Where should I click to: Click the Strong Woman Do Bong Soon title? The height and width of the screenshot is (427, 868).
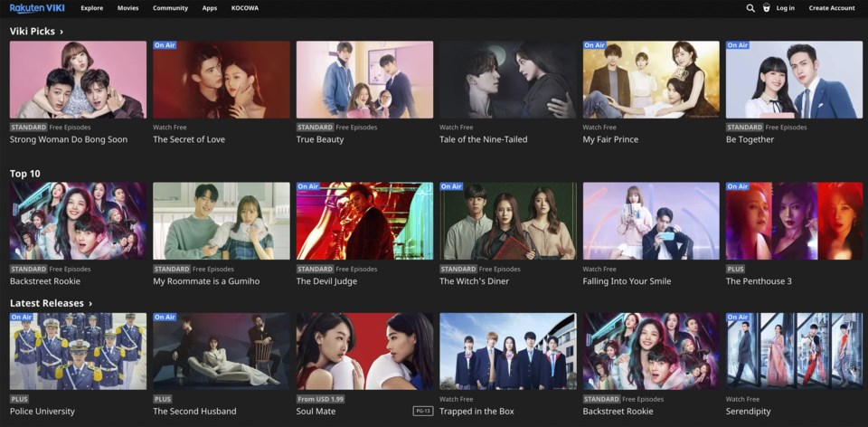(69, 139)
